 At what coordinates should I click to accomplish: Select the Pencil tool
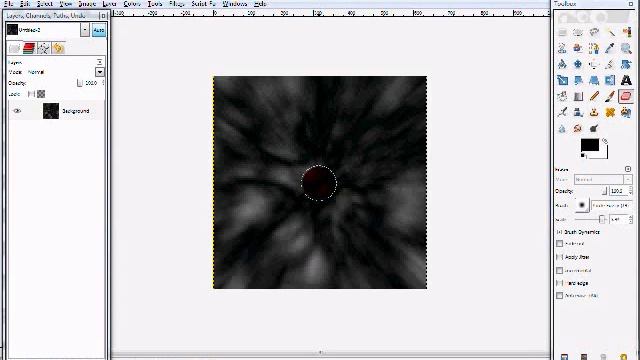[594, 96]
